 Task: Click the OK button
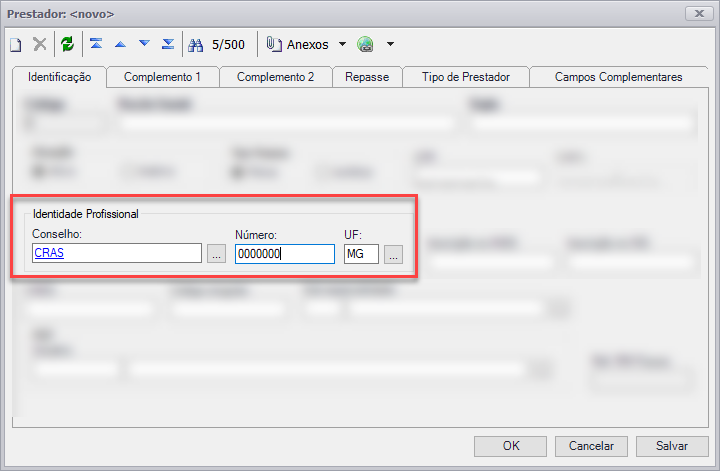coord(511,446)
